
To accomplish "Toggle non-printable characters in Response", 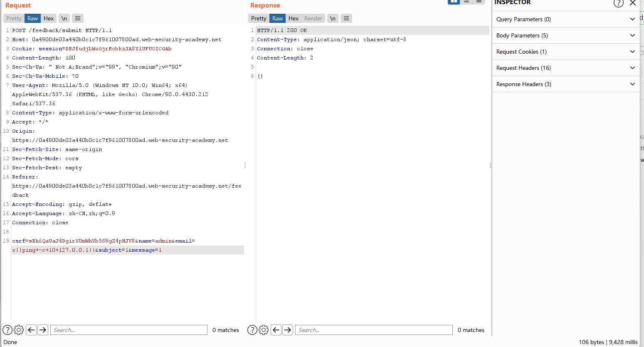I will (x=333, y=18).
